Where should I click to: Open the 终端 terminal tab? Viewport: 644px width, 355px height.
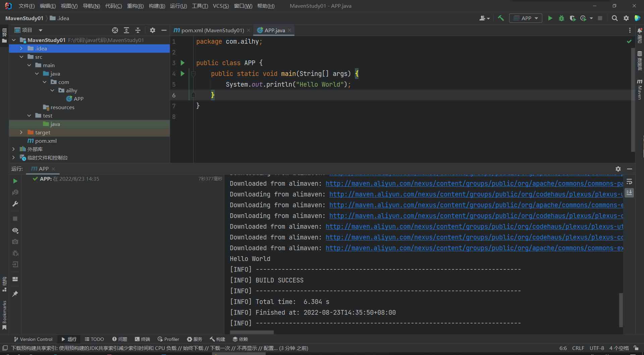(x=142, y=339)
